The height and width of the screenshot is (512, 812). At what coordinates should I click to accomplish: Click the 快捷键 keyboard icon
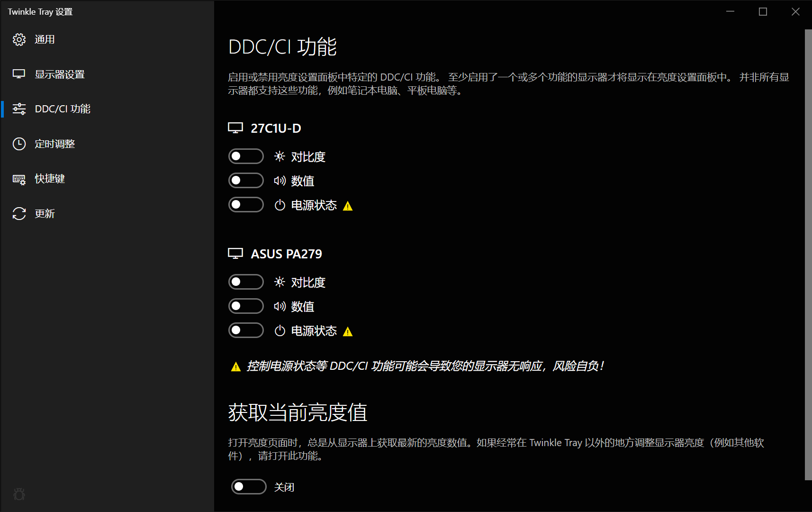point(19,179)
